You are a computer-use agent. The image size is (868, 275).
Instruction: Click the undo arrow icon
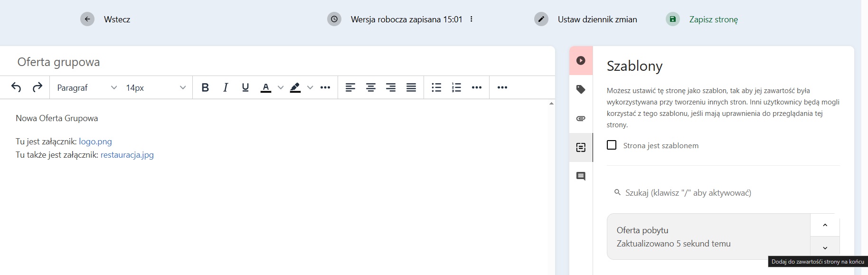tap(16, 87)
